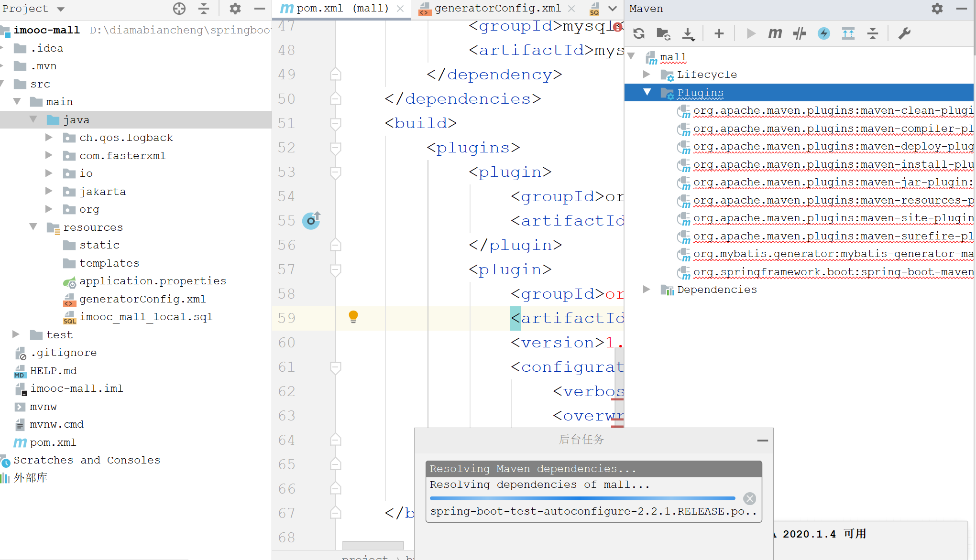976x560 pixels.
Task: Open application.properties file
Action: tap(153, 281)
